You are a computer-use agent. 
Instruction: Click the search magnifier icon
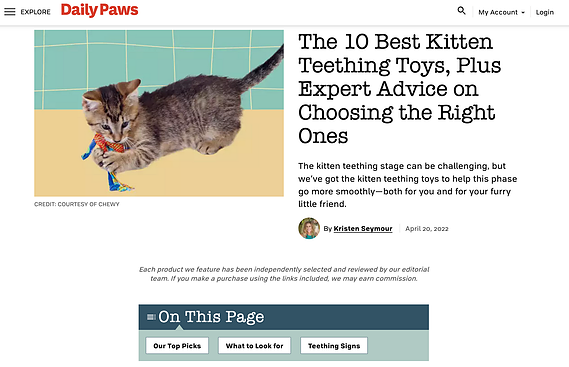pos(461,11)
